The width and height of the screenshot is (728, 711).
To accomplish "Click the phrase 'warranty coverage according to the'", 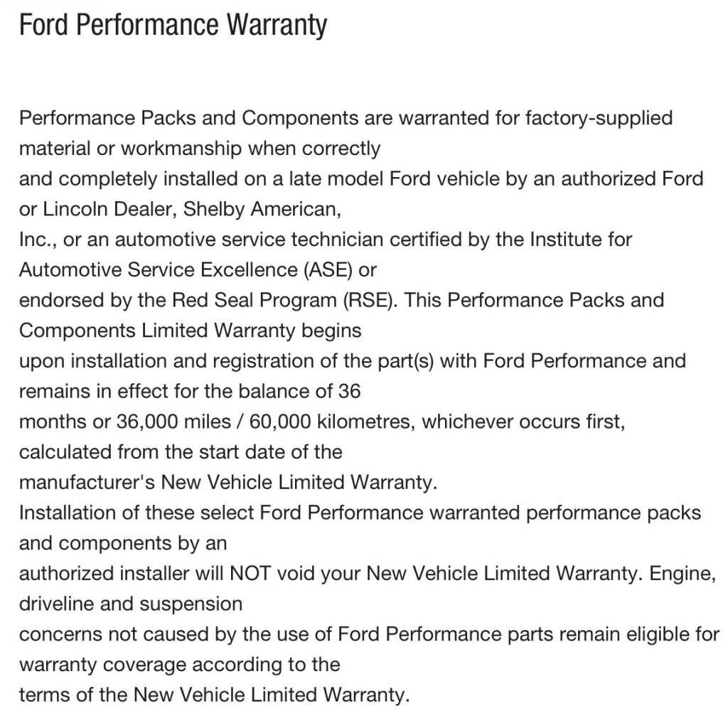I will (179, 665).
